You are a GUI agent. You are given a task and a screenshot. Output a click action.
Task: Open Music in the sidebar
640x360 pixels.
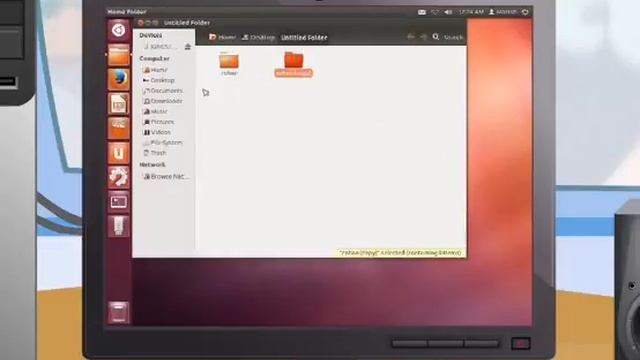coord(156,111)
